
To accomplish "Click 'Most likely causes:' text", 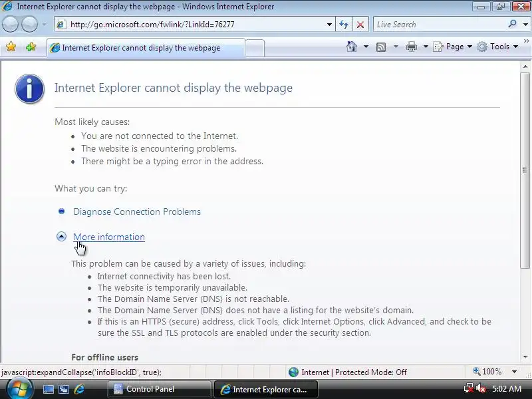I will [x=92, y=122].
